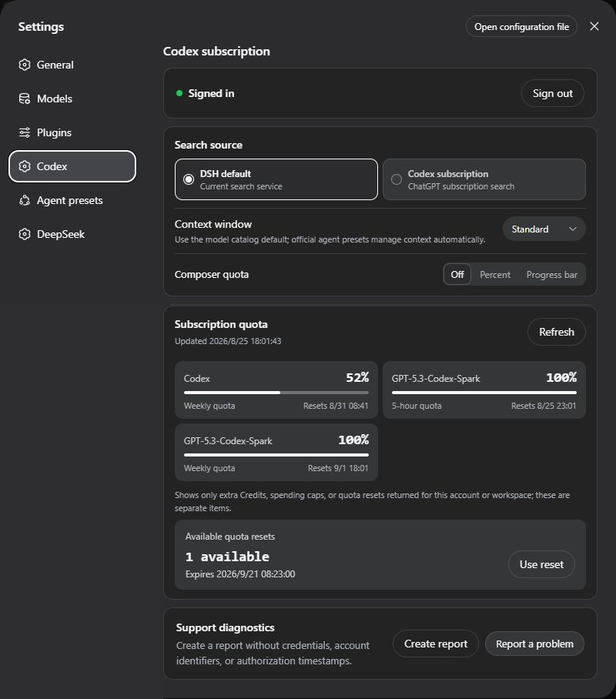This screenshot has width=616, height=699.
Task: Click the Settings title text
Action: click(x=41, y=27)
